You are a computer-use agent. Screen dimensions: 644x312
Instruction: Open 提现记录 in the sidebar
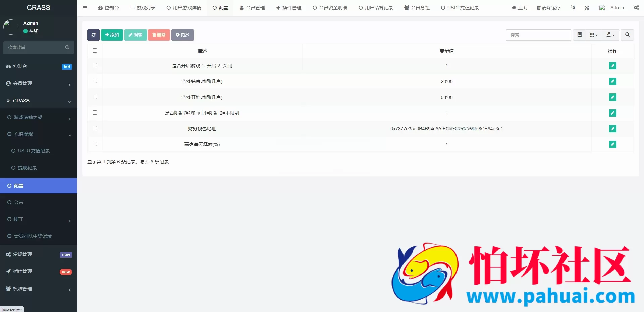(39, 168)
